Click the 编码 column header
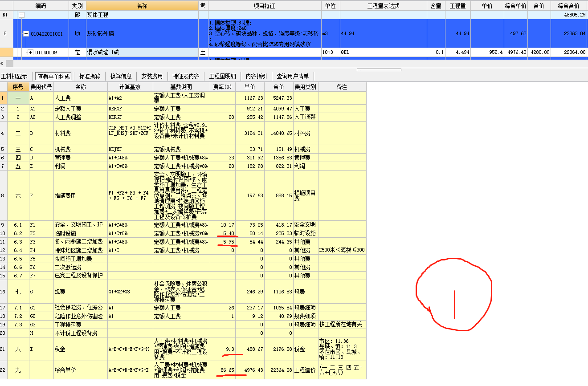The image size is (588, 386). point(41,6)
